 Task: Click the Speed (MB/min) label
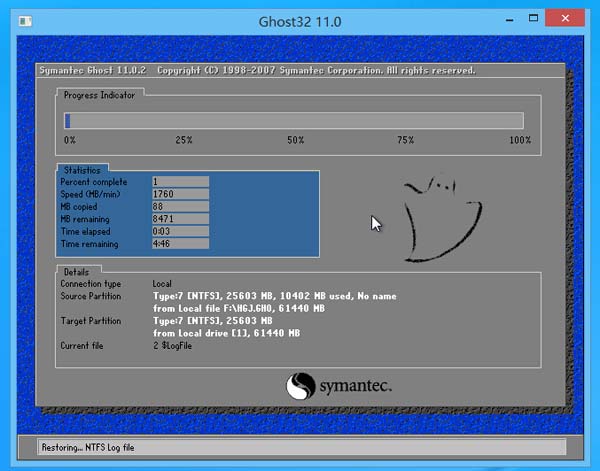[90, 194]
